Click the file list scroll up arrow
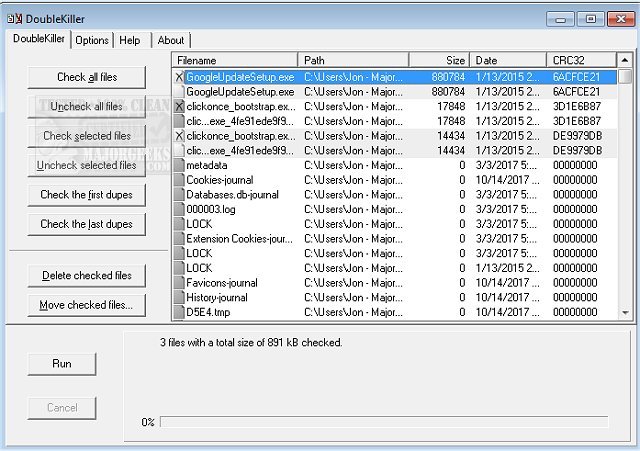This screenshot has width=640, height=451. [x=624, y=60]
